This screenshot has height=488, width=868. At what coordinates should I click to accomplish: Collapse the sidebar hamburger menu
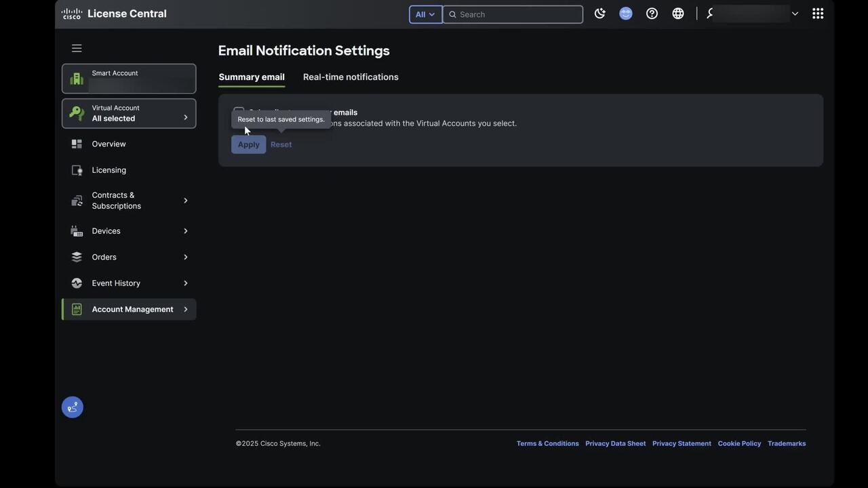click(77, 48)
